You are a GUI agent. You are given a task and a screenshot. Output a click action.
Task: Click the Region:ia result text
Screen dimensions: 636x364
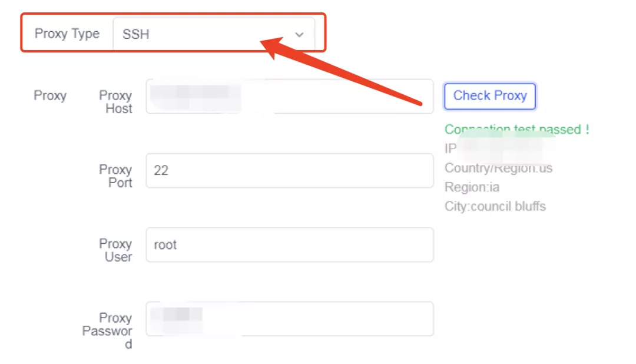point(472,187)
